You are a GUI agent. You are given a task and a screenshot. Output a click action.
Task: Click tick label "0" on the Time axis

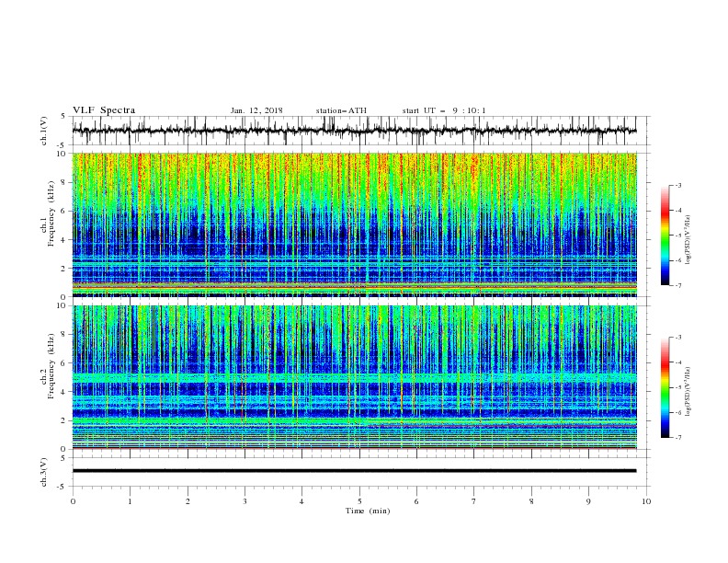coord(73,501)
